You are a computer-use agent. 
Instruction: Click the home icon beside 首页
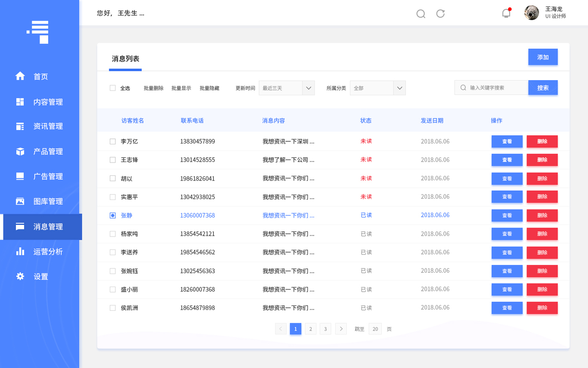20,76
